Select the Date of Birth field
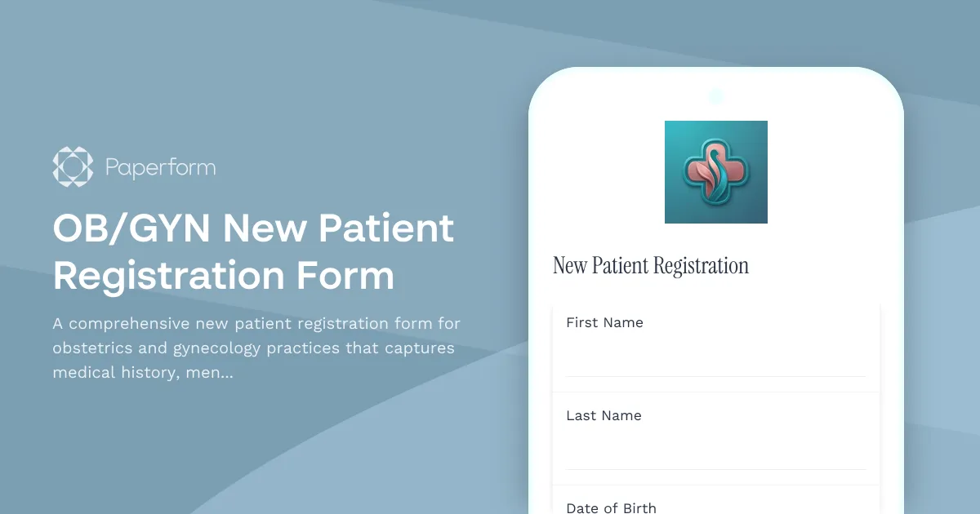This screenshot has height=514, width=980. (x=612, y=506)
